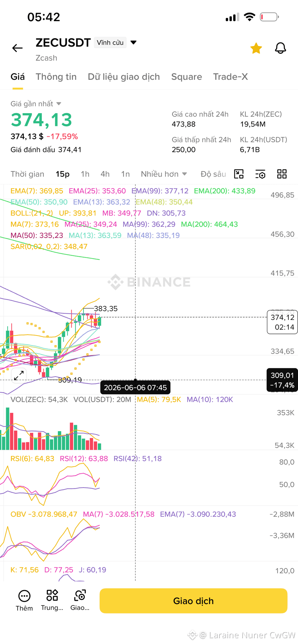Expand the ZECUSDT contract type dropdown arrow
This screenshot has height=644, width=298.
(x=134, y=42)
